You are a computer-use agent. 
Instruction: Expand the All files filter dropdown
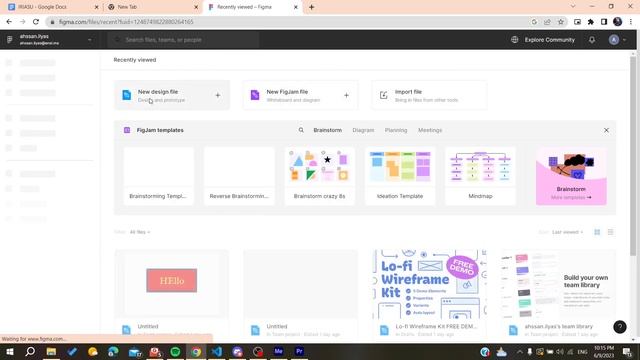click(x=140, y=232)
